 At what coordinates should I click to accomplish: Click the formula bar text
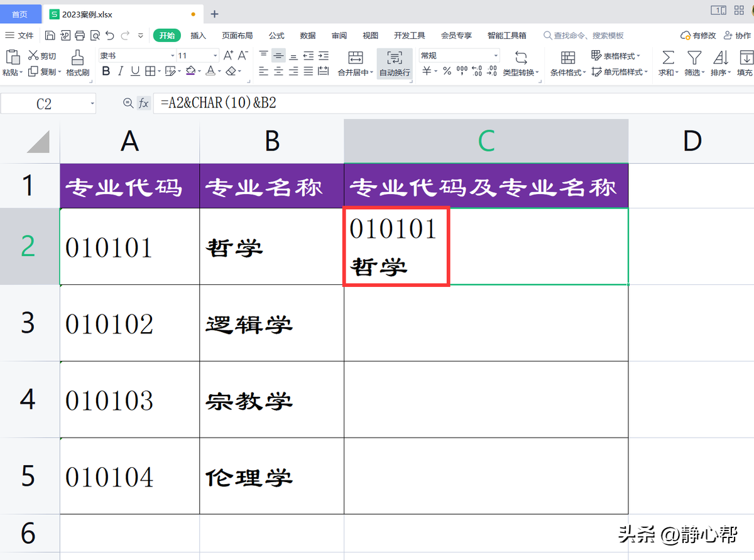(x=218, y=104)
